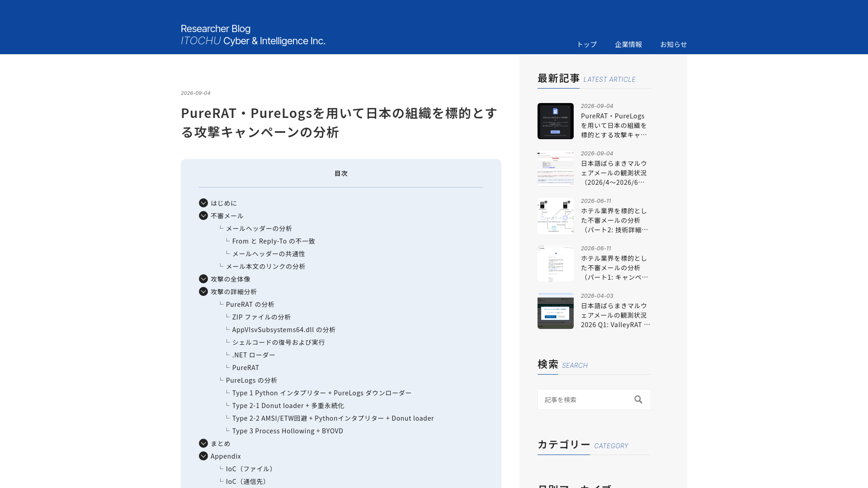Go to Type 2-2 AMSI/ETW回避 entry
The image size is (868, 488).
[333, 418]
